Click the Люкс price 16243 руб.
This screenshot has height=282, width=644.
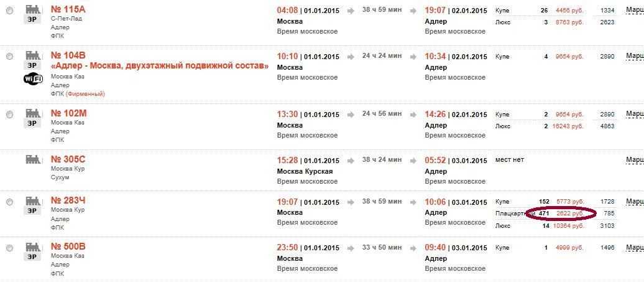(568, 126)
